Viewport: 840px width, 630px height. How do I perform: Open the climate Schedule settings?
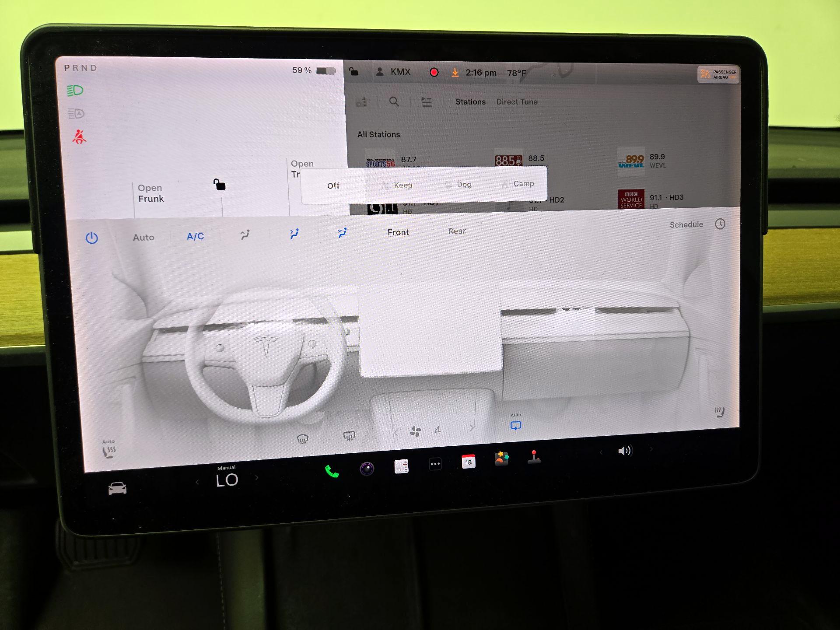pos(686,224)
